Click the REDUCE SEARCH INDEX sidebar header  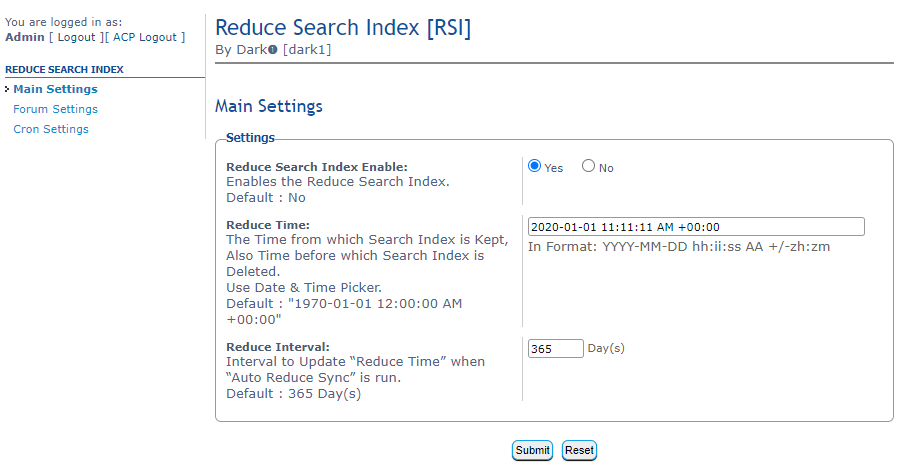point(64,70)
